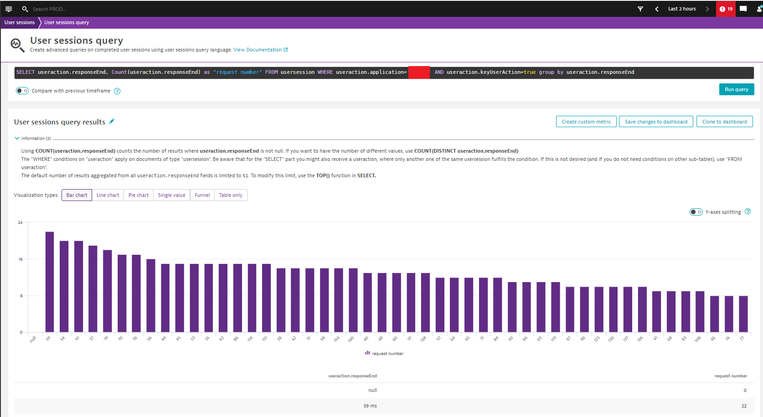Switch visualization to Line chart
This screenshot has width=763, height=417.
tap(107, 195)
